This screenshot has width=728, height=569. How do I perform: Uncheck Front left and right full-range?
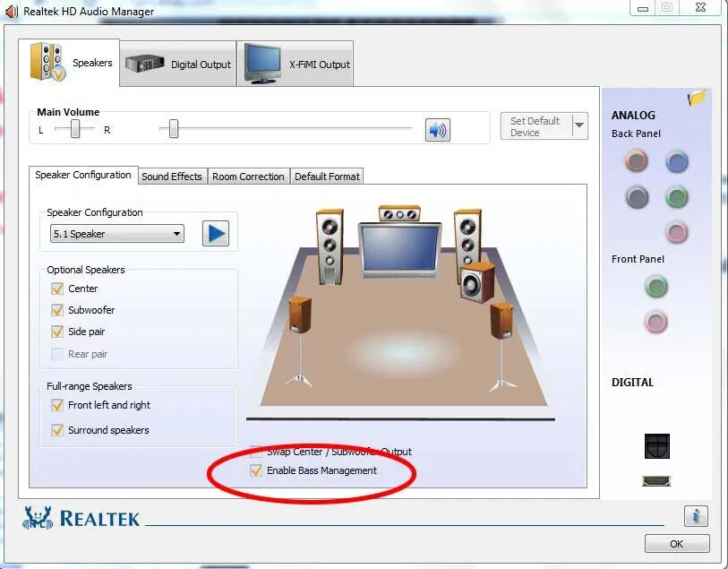[57, 405]
